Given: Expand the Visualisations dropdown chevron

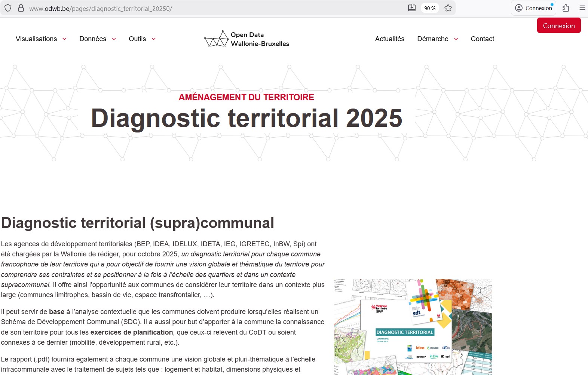Looking at the screenshot, I should click(64, 39).
